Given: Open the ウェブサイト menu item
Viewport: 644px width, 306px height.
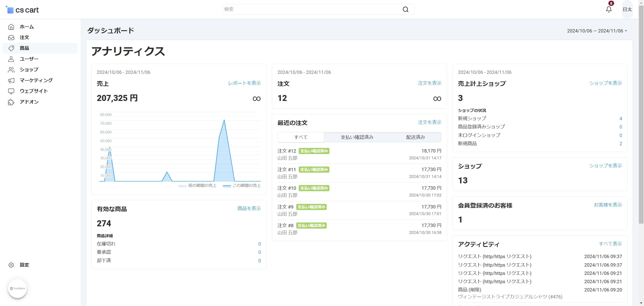Looking at the screenshot, I should tap(34, 91).
